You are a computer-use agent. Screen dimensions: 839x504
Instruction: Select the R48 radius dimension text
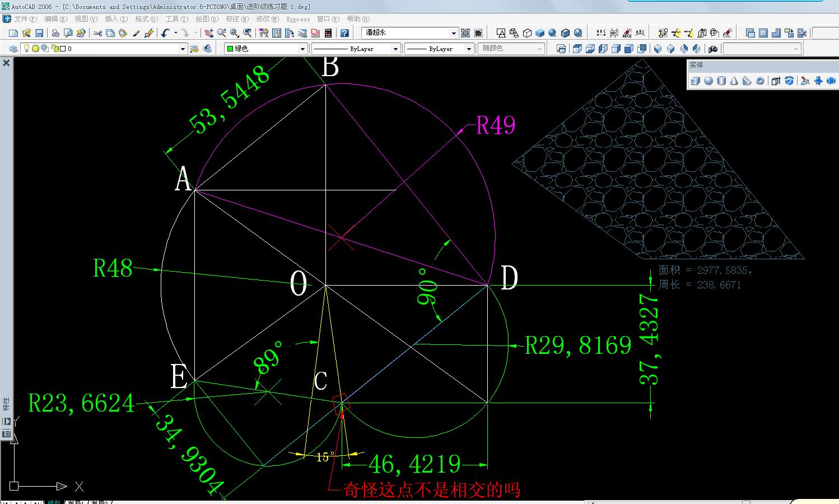(x=113, y=268)
